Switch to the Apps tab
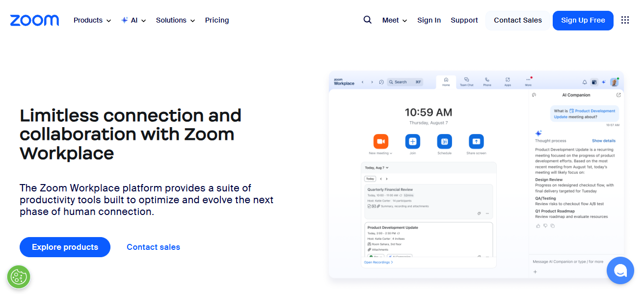Image resolution: width=644 pixels, height=294 pixels. [x=508, y=82]
